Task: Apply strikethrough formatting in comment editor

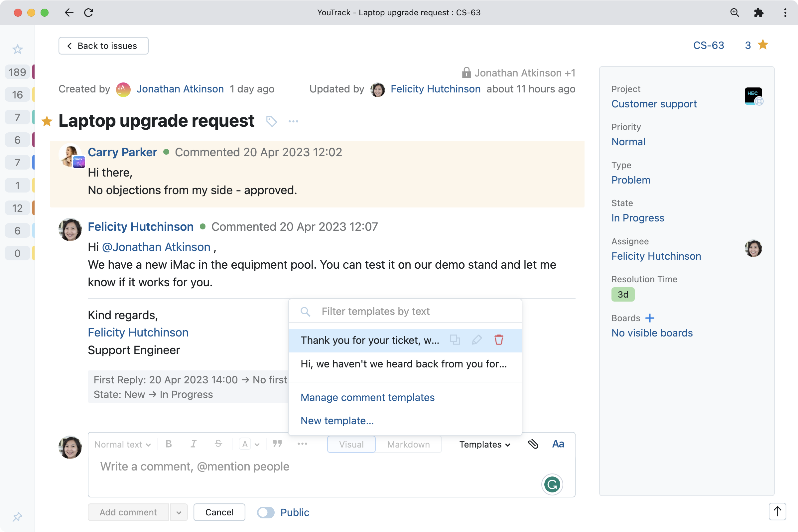Action: click(x=218, y=444)
